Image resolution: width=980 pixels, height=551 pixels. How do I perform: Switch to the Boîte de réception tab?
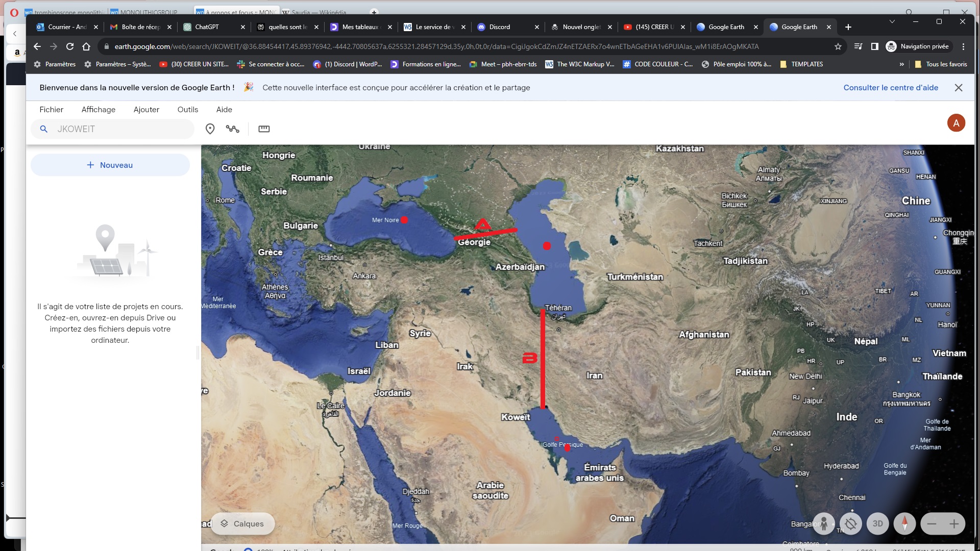pos(141,27)
